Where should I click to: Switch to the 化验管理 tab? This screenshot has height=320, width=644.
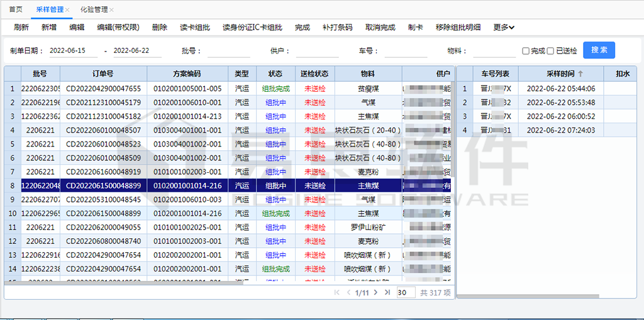coord(94,10)
